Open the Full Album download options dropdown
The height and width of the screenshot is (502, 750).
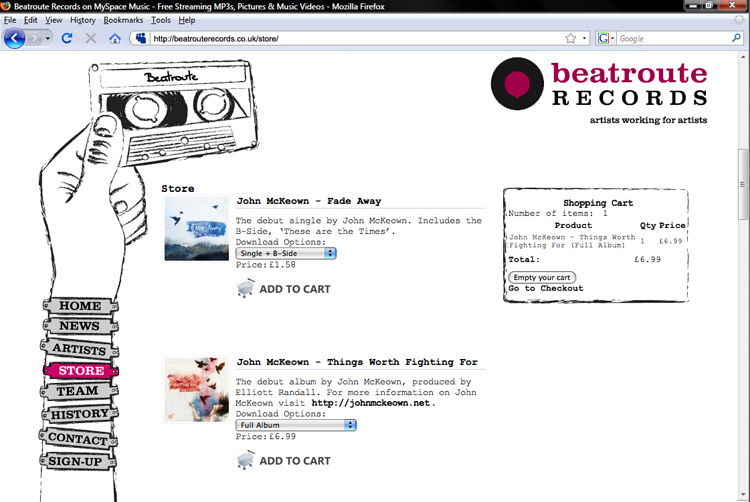pos(296,425)
